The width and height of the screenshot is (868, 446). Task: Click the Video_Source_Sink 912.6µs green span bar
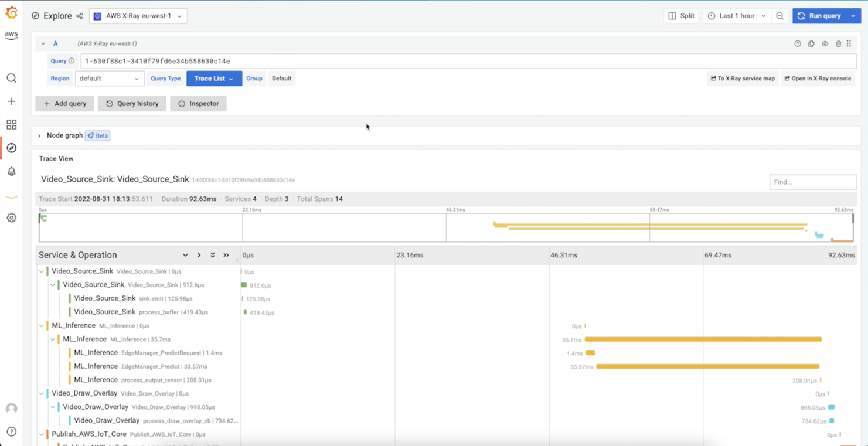tap(244, 285)
